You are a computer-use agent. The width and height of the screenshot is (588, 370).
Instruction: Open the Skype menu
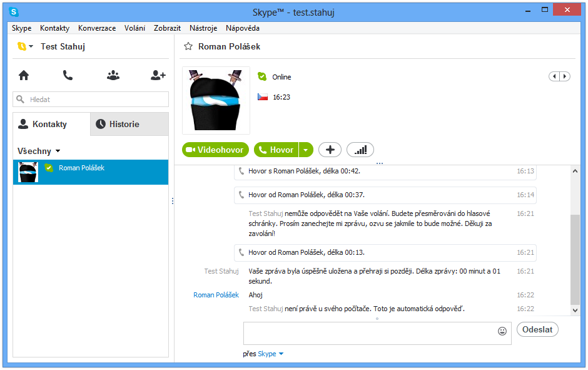tap(21, 28)
